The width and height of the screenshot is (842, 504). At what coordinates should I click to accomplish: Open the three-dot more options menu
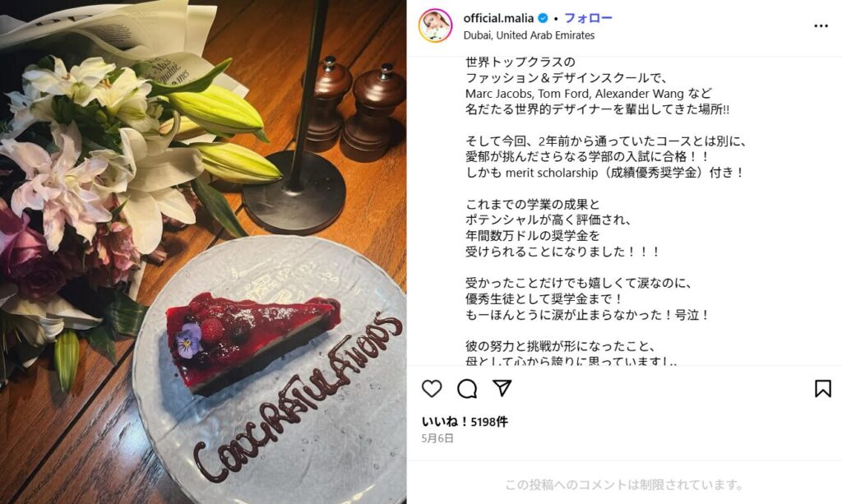point(821,25)
